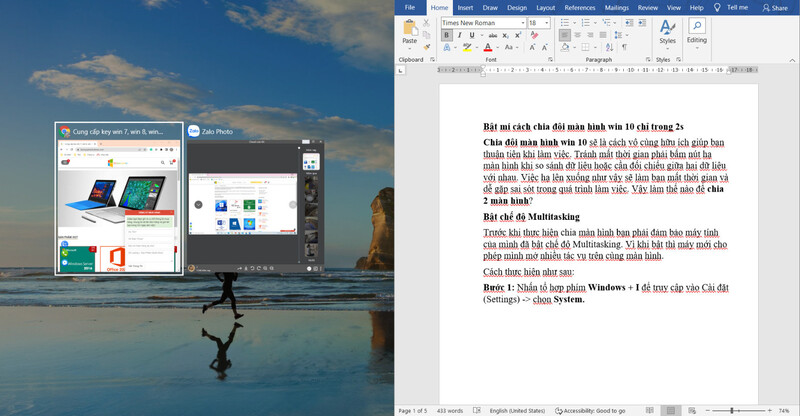Click the Bullets list icon
This screenshot has width=800, height=416.
565,22
